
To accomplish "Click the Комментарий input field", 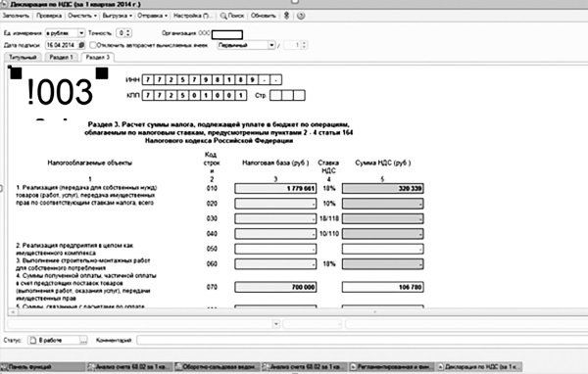I will tap(362, 341).
